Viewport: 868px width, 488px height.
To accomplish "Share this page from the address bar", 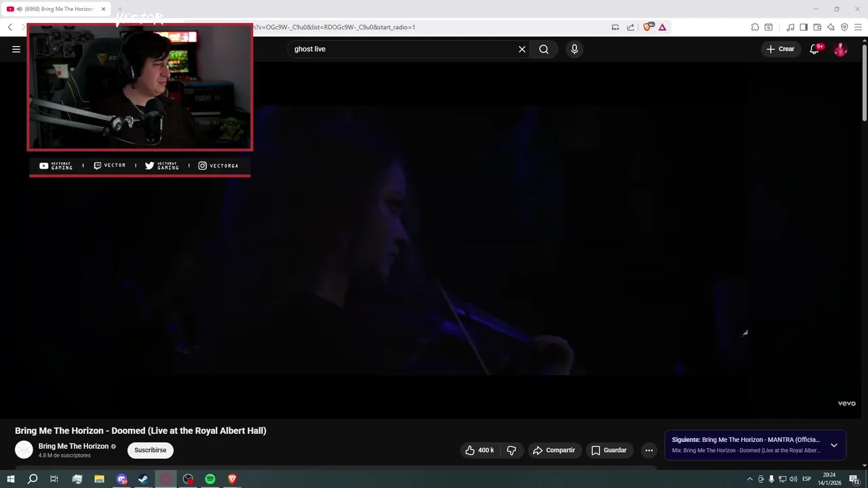I will pos(631,27).
